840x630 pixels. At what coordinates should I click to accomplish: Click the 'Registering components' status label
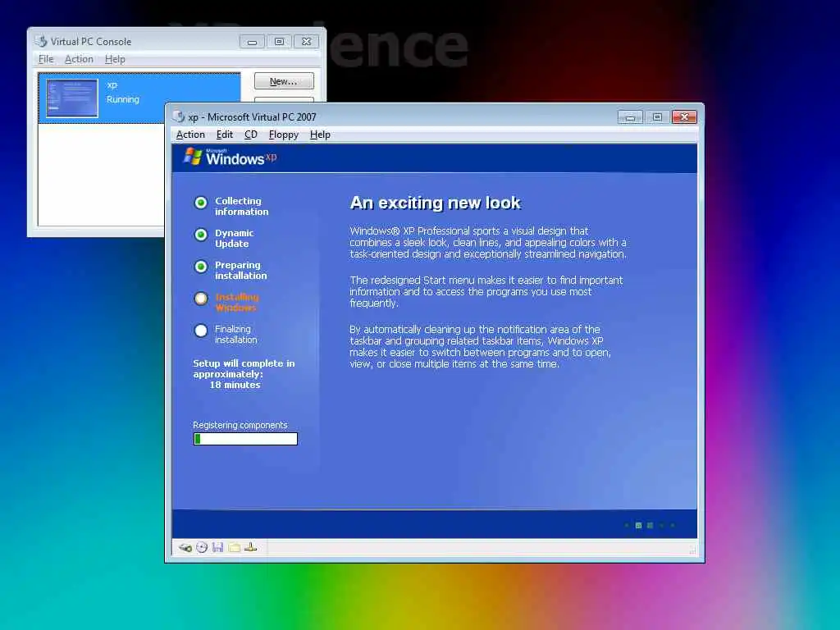point(240,426)
